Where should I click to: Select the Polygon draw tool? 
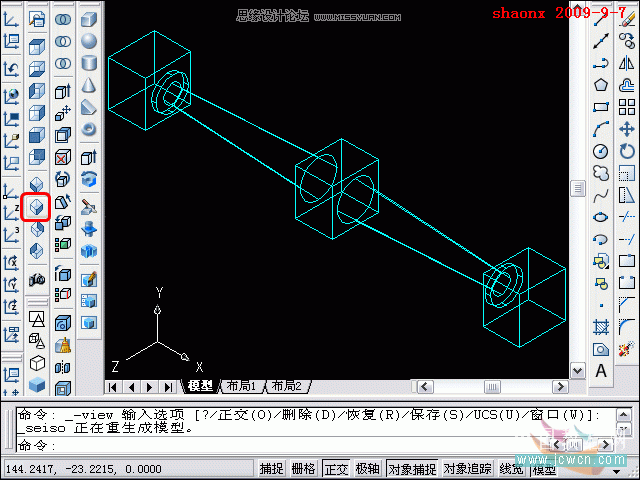coord(601,85)
